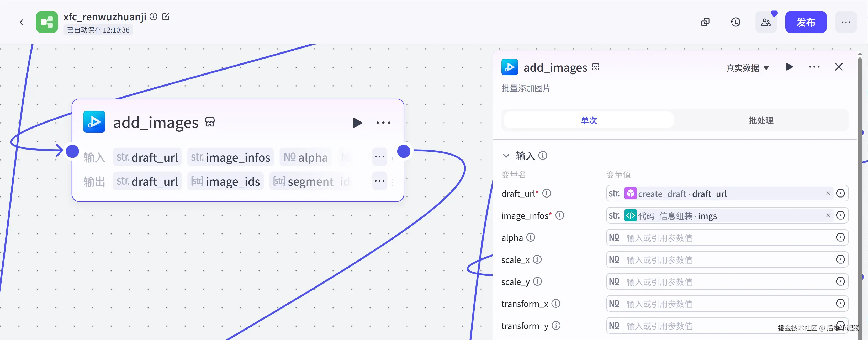Expand hidden input parameters on canvas node
The image size is (868, 340).
pyautogui.click(x=379, y=157)
